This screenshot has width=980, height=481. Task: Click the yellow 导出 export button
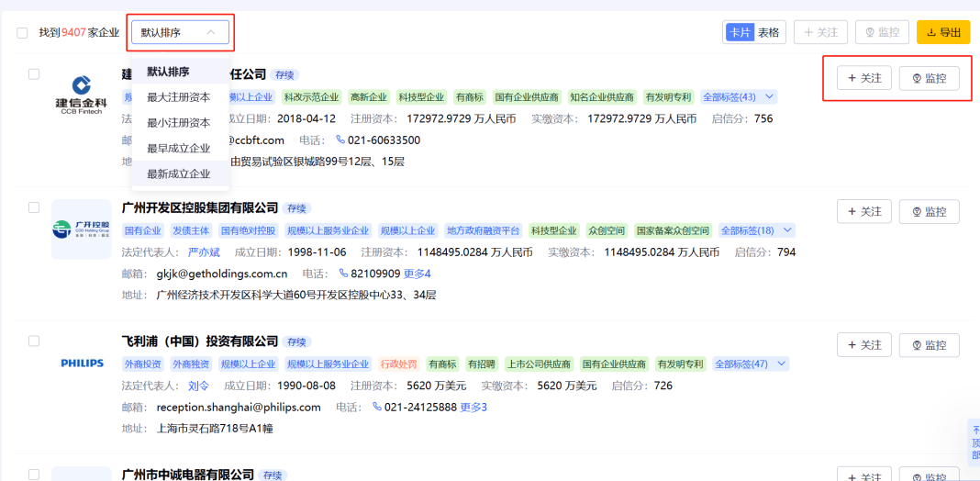943,32
